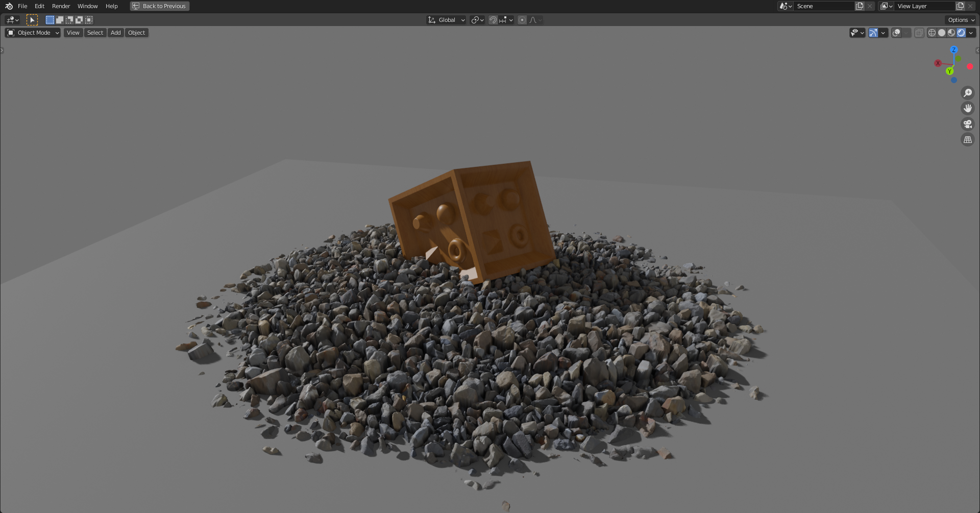Open the Options dropdown
This screenshot has width=980, height=513.
click(961, 20)
